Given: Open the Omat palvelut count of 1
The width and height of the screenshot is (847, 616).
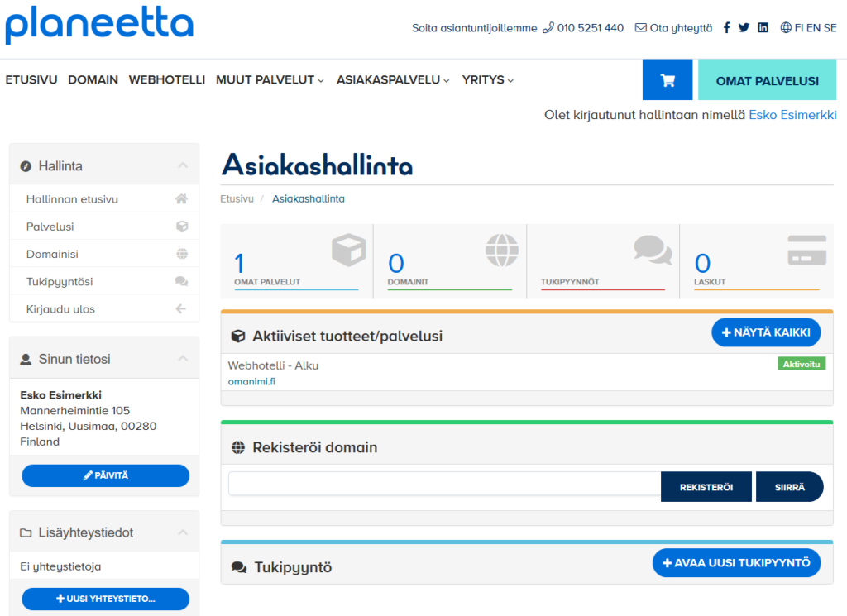Looking at the screenshot, I should tap(239, 264).
